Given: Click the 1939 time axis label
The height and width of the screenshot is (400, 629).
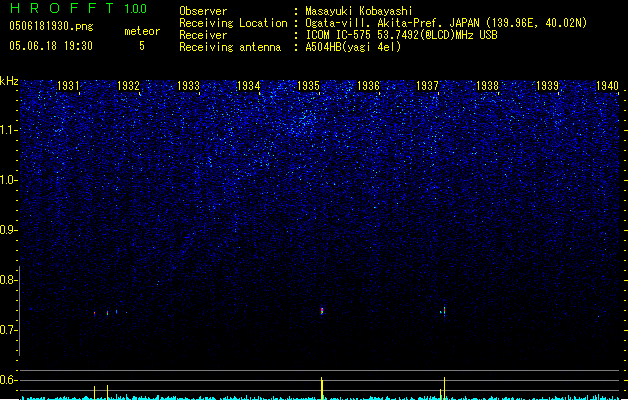Looking at the screenshot, I should (x=548, y=86).
